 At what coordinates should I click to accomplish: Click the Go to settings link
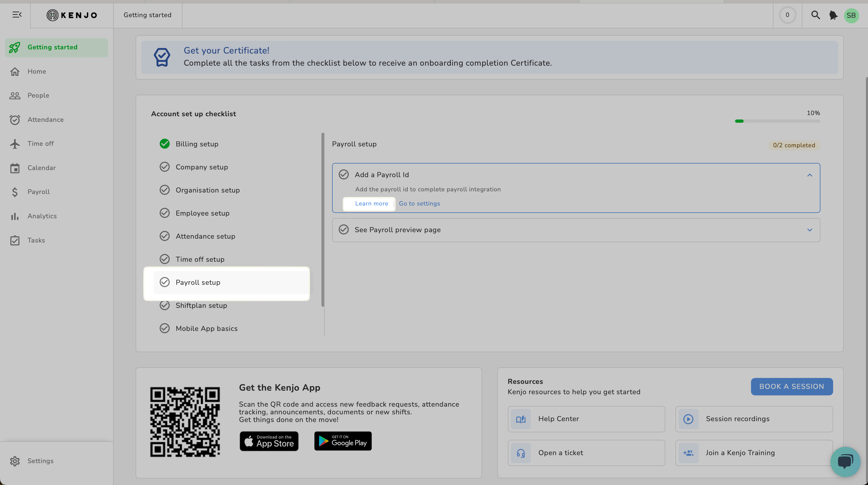[419, 203]
